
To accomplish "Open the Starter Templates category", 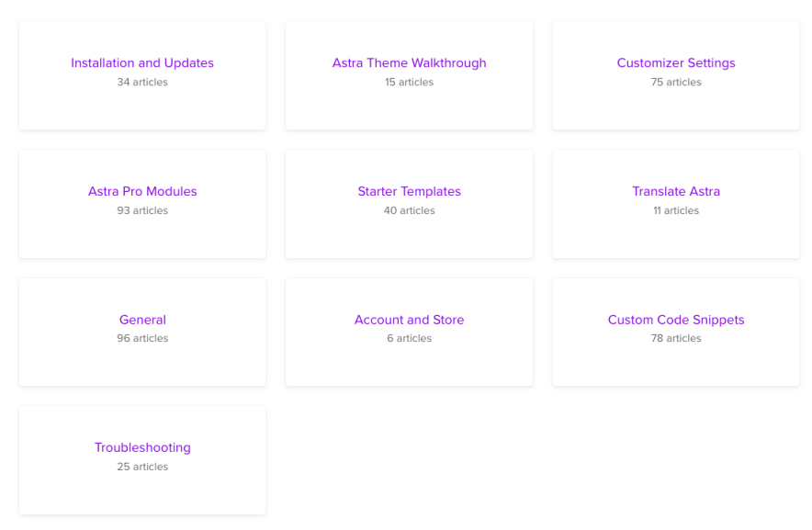I will [x=409, y=191].
